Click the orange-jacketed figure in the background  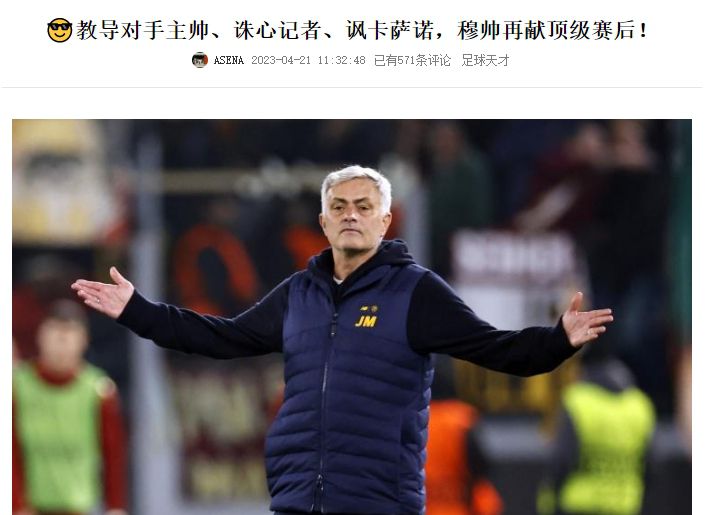[x=453, y=457]
